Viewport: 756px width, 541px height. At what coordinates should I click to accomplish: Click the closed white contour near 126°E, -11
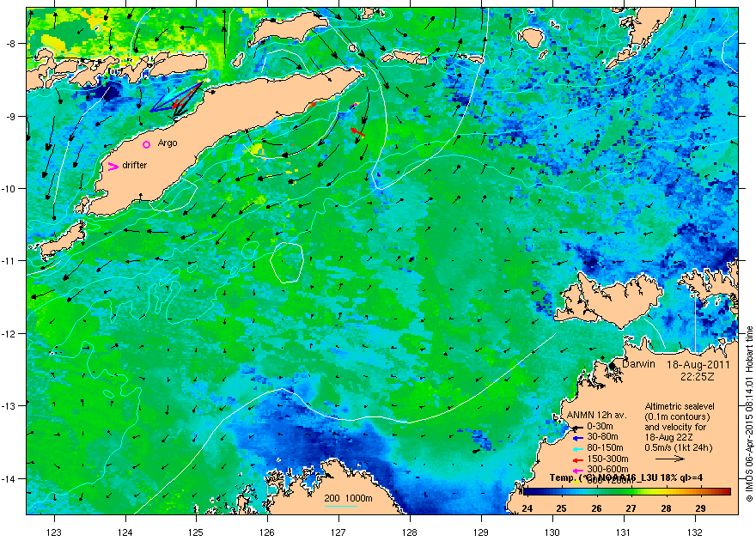coord(286,263)
